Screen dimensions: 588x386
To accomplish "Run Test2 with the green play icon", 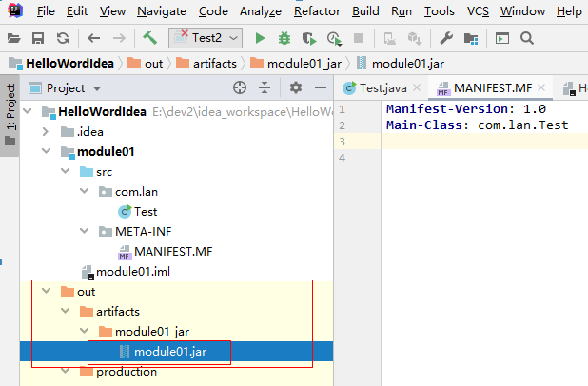I will [x=260, y=38].
